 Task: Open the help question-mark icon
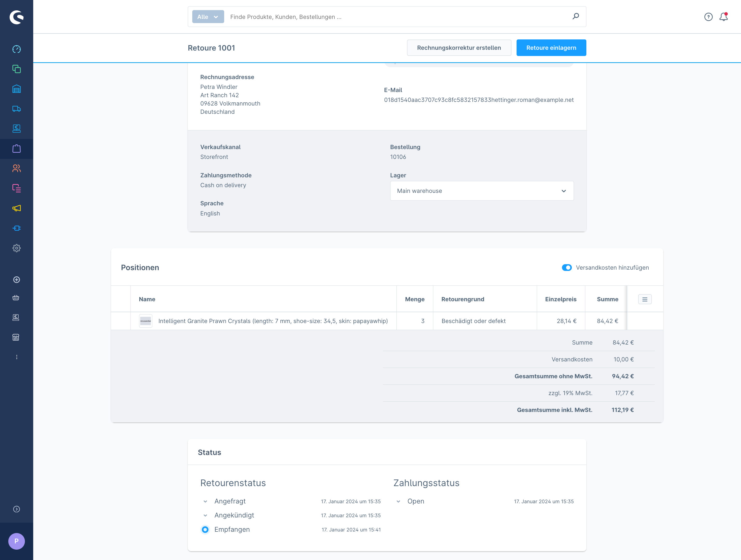click(709, 17)
